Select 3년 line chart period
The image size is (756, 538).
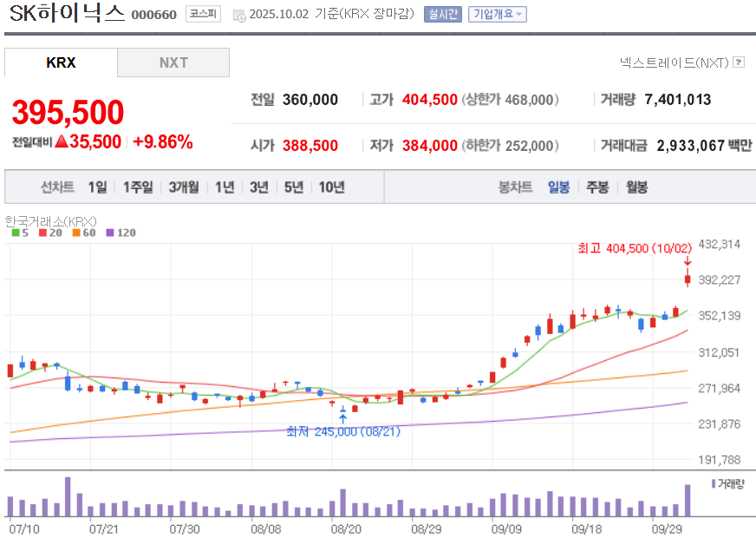259,187
